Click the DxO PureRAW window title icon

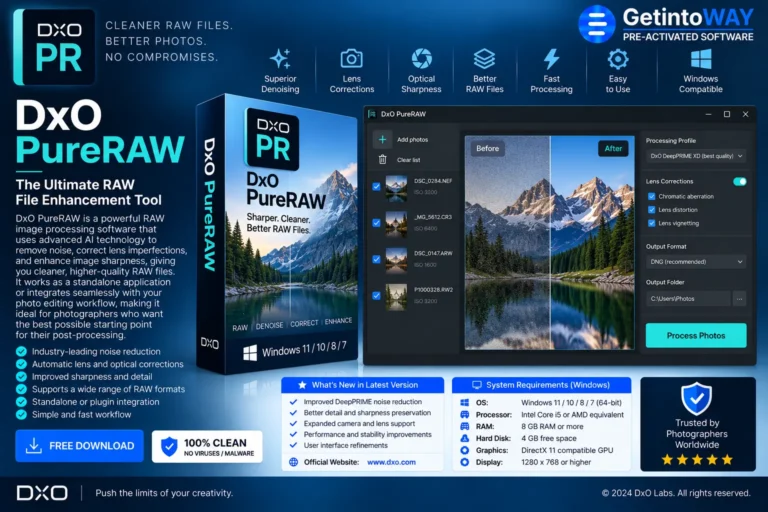[372, 114]
